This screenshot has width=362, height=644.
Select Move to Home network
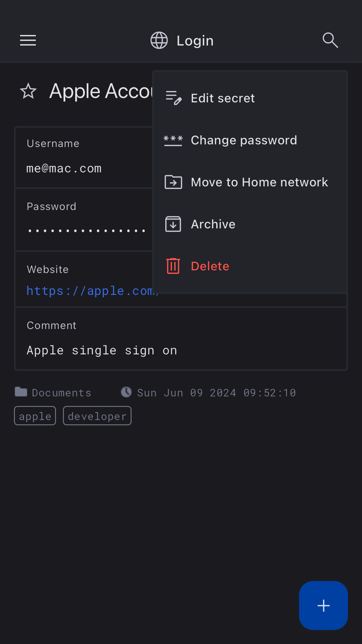pyautogui.click(x=259, y=182)
